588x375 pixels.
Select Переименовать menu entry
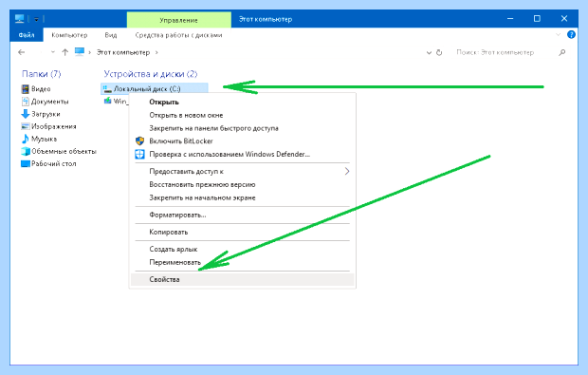pos(242,262)
